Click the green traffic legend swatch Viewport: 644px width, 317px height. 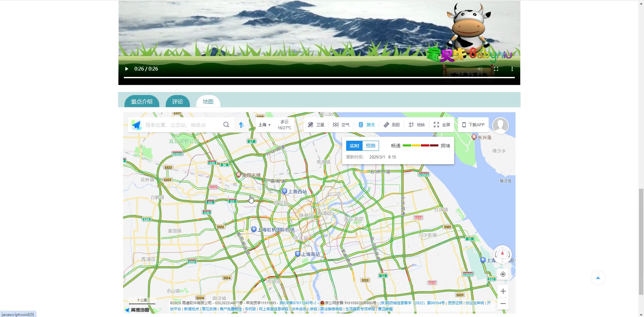click(x=407, y=145)
